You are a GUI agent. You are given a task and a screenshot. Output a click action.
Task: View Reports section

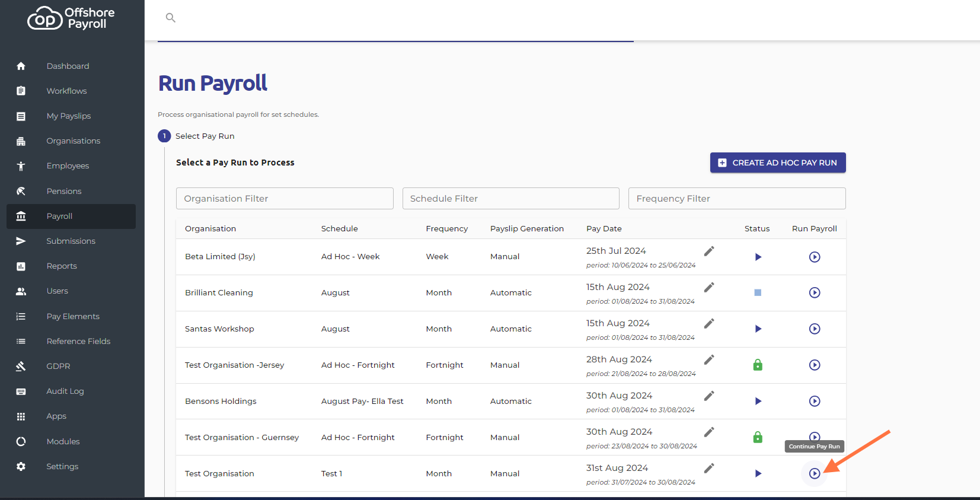[x=71, y=266]
